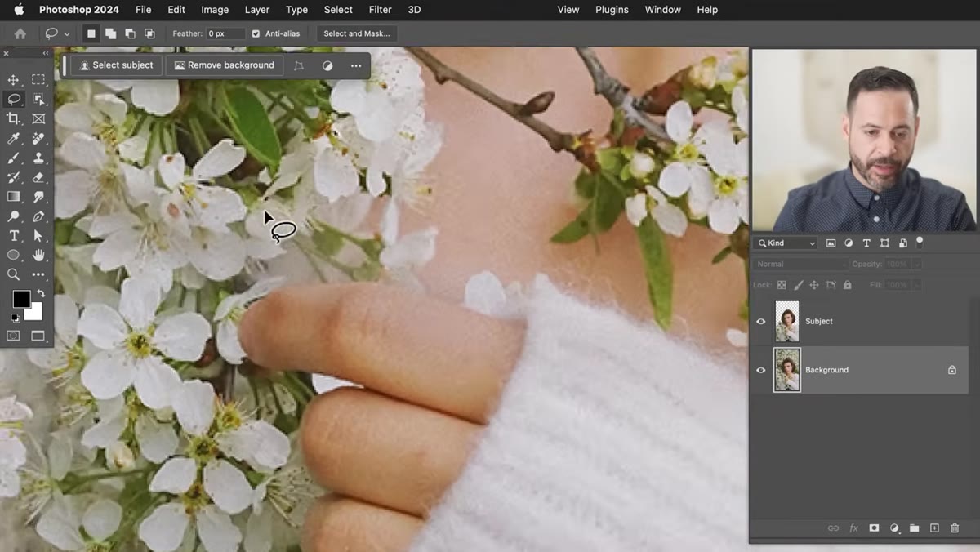
Task: Select the Ellipse shape tool
Action: coord(14,256)
